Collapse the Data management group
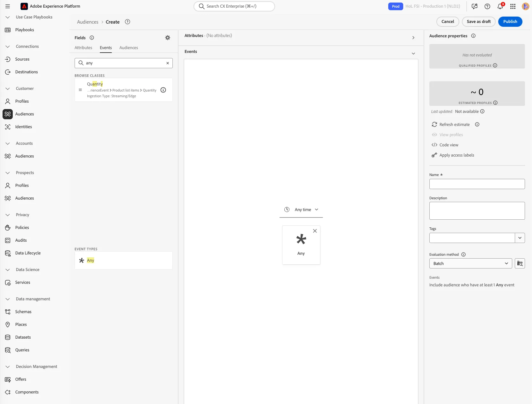This screenshot has width=532, height=404. 8,299
